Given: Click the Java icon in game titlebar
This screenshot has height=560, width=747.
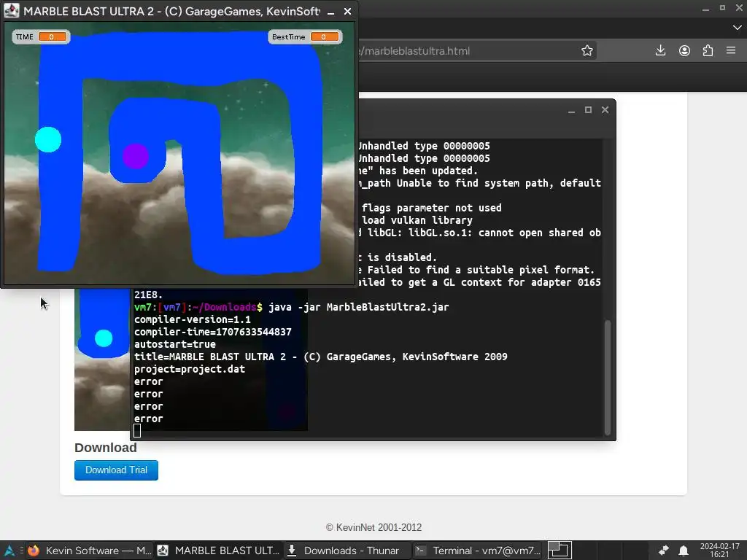Looking at the screenshot, I should coord(12,11).
